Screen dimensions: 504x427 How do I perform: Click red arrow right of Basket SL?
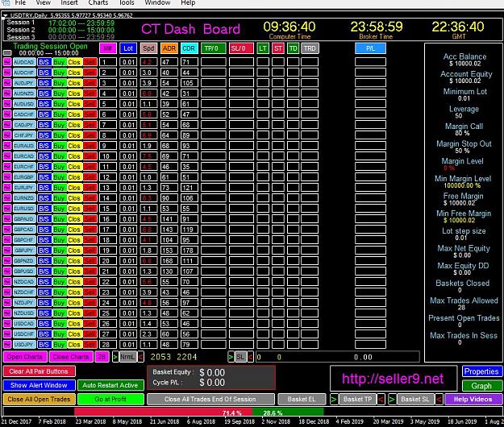(x=439, y=400)
